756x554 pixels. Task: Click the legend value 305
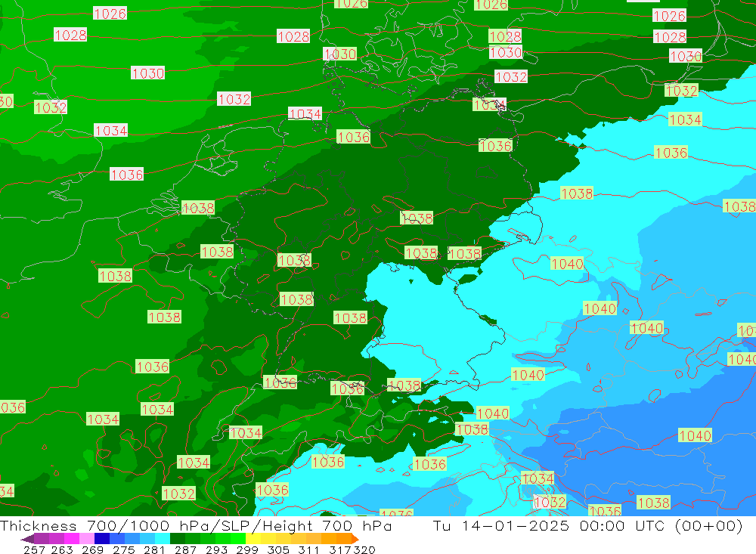pyautogui.click(x=277, y=550)
